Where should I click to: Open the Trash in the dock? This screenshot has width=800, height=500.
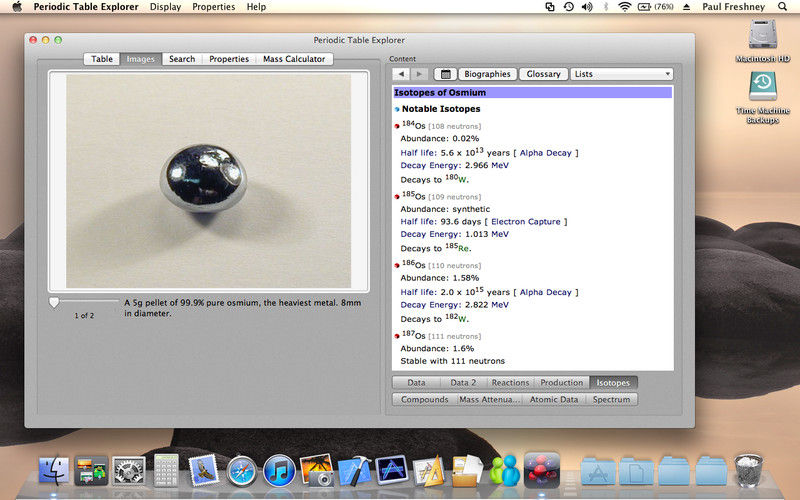pos(748,470)
